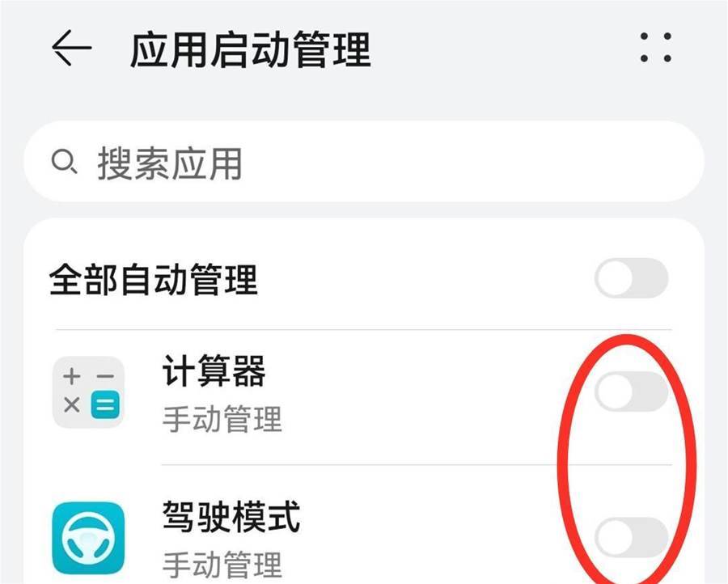Tap 手动管理 under 计算器
Image resolution: width=728 pixels, height=584 pixels.
222,419
